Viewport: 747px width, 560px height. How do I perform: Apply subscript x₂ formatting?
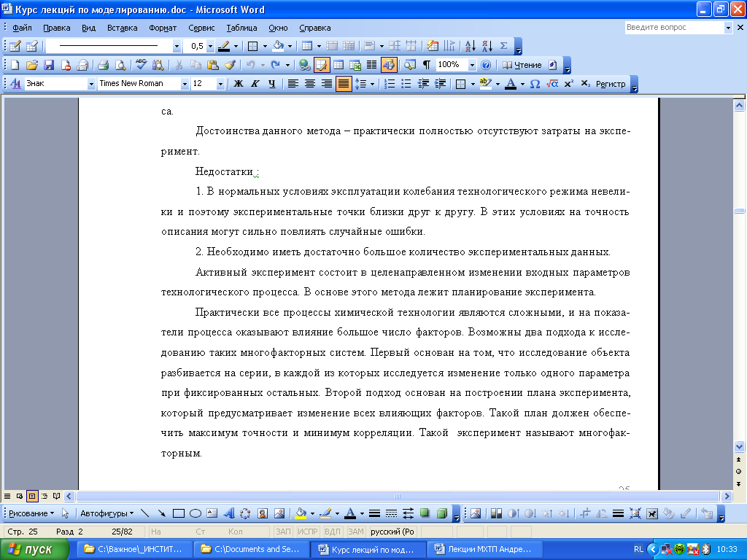click(586, 84)
